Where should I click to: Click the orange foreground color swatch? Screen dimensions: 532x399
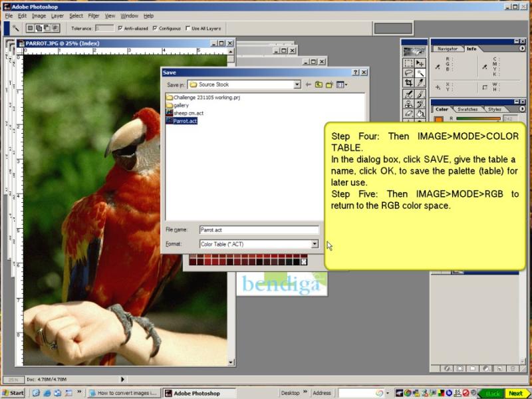coord(439,119)
